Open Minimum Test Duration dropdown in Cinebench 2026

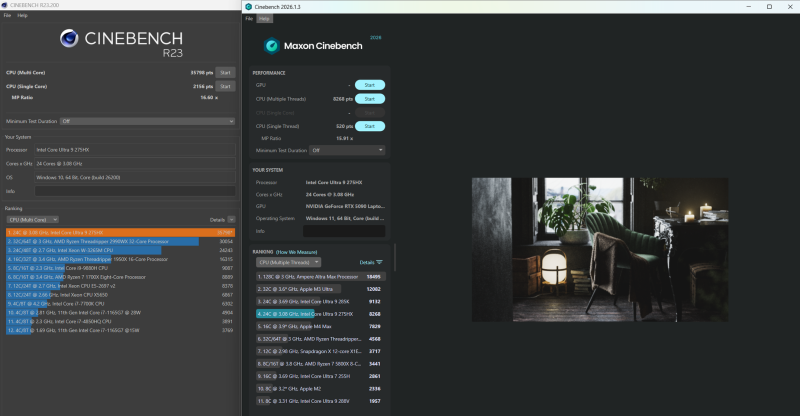point(347,150)
